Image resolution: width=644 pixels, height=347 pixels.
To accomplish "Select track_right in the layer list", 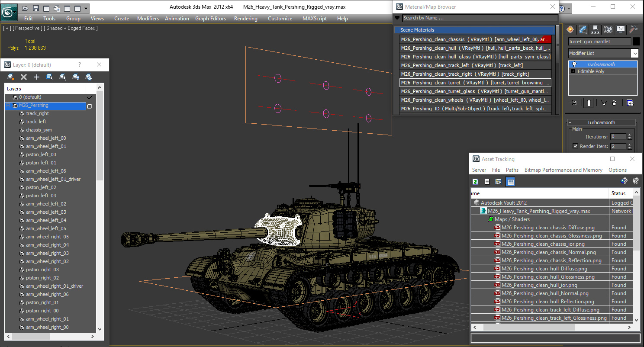I will click(x=37, y=113).
